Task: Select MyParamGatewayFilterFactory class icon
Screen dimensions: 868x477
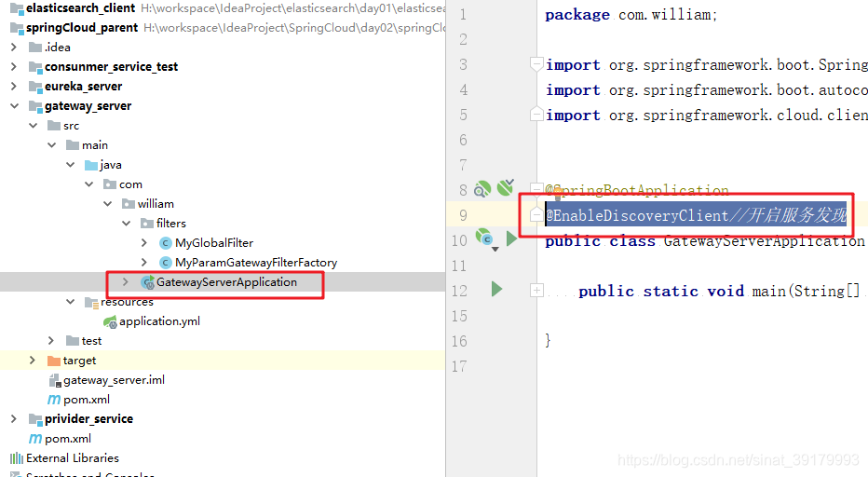Action: point(165,262)
